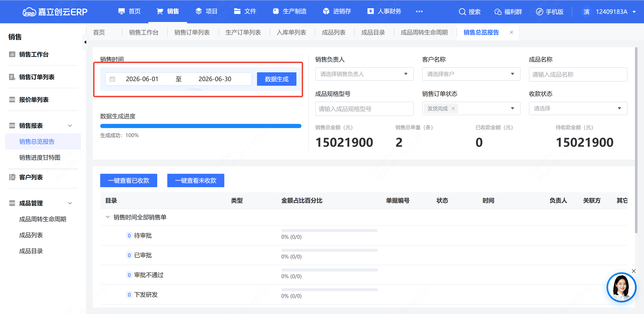
Task: Switch to the 生产订单列表 tab
Action: pos(243,32)
